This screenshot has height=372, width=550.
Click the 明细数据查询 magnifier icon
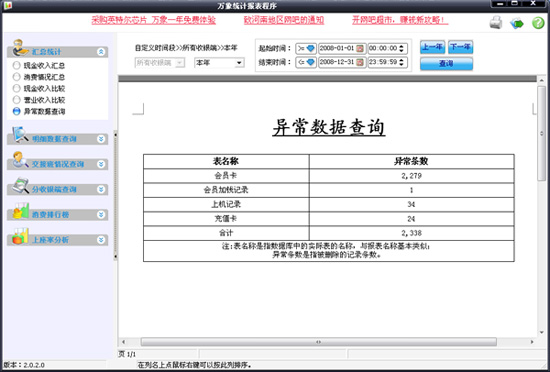point(20,135)
